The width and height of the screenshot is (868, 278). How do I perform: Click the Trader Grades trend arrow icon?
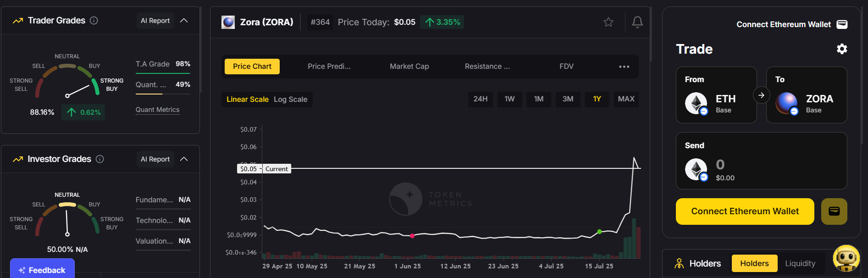point(18,21)
